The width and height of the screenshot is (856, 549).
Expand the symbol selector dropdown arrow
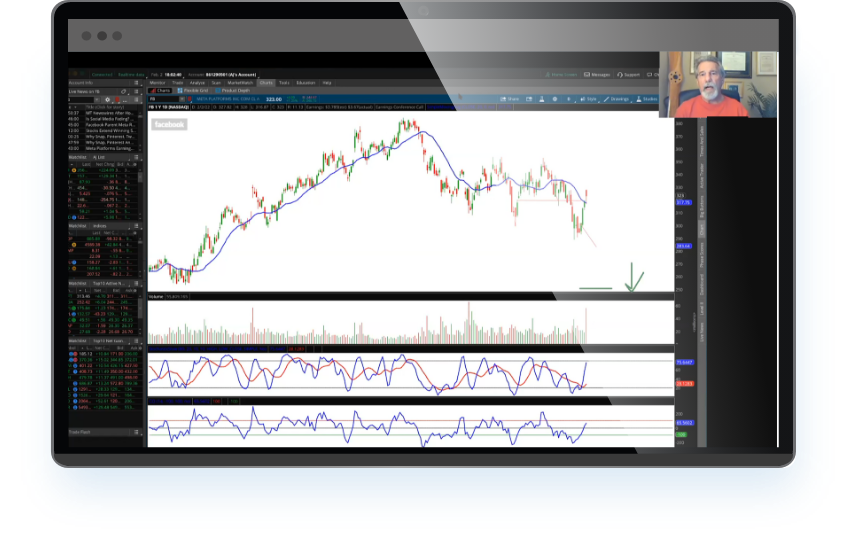click(182, 99)
